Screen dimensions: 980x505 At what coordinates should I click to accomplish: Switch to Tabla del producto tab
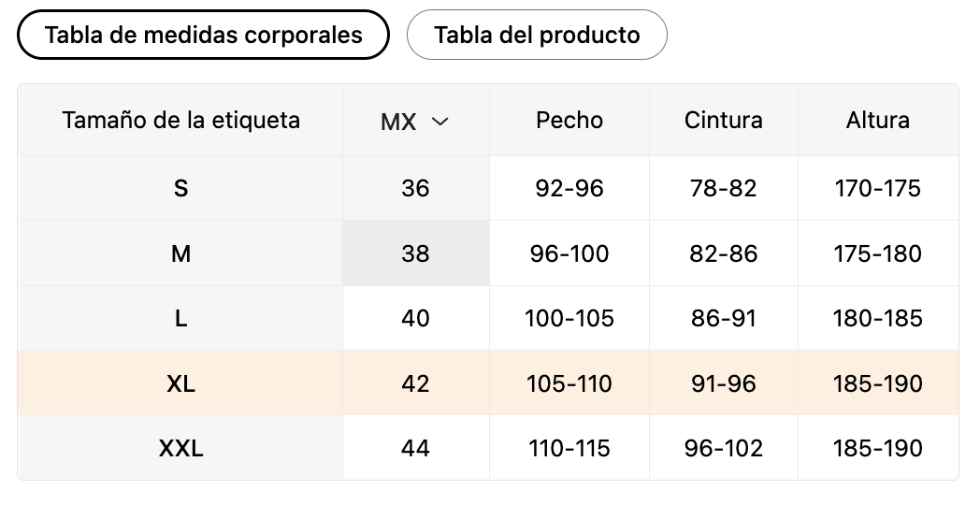click(537, 35)
